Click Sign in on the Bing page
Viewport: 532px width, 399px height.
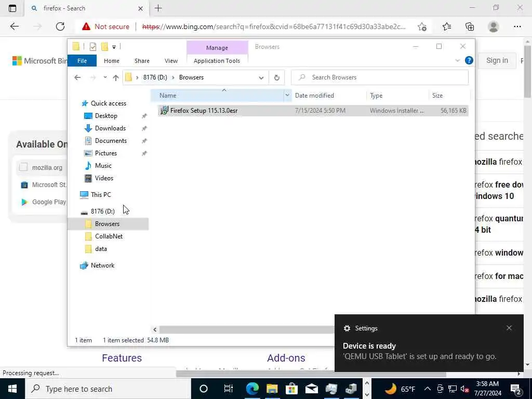(497, 60)
